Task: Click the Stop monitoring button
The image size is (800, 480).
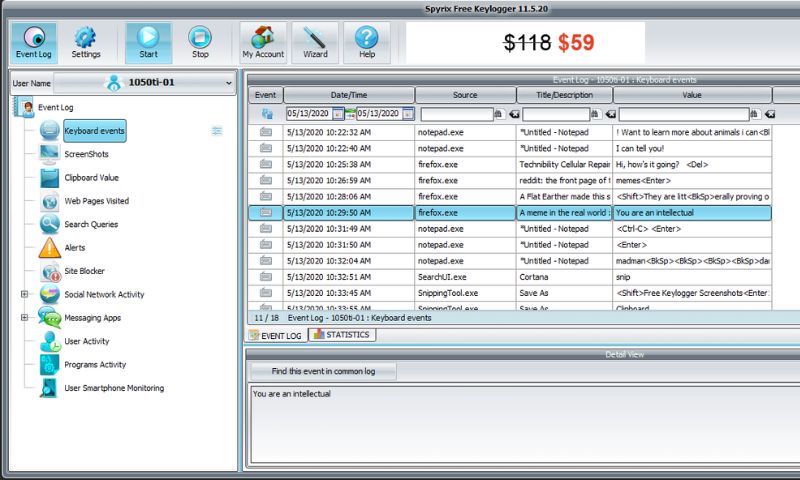Action: click(200, 43)
